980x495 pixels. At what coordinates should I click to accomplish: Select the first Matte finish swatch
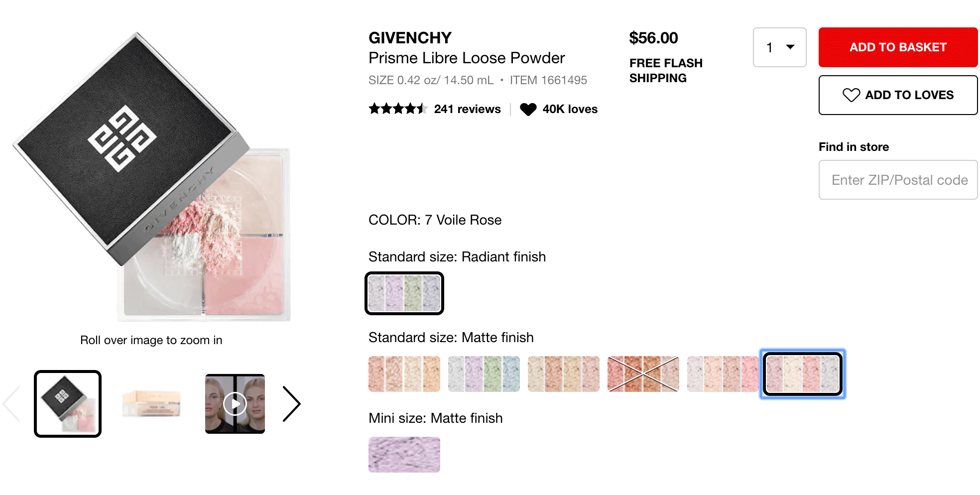(404, 374)
